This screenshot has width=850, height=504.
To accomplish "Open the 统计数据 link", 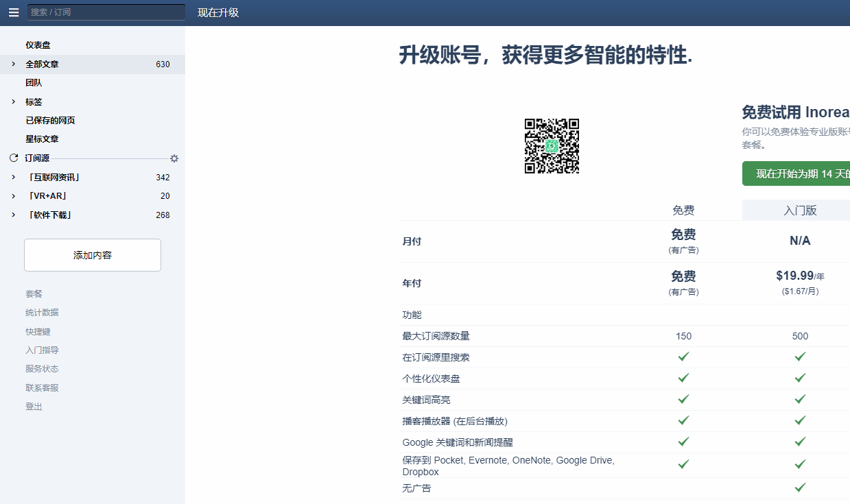I will coord(42,313).
